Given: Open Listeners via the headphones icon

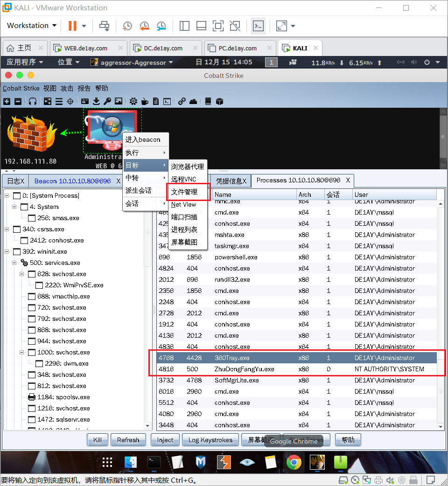Looking at the screenshot, I should point(33,101).
